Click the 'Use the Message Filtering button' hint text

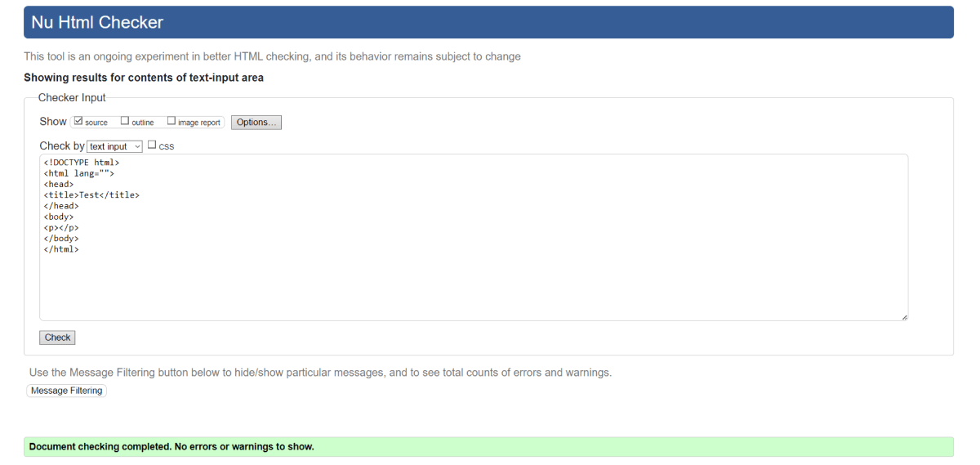(320, 372)
